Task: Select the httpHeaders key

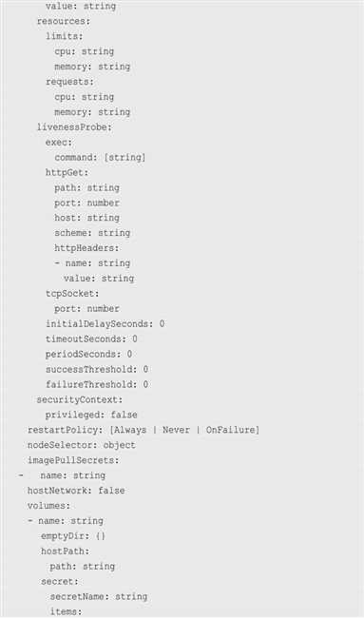Action: (x=86, y=248)
